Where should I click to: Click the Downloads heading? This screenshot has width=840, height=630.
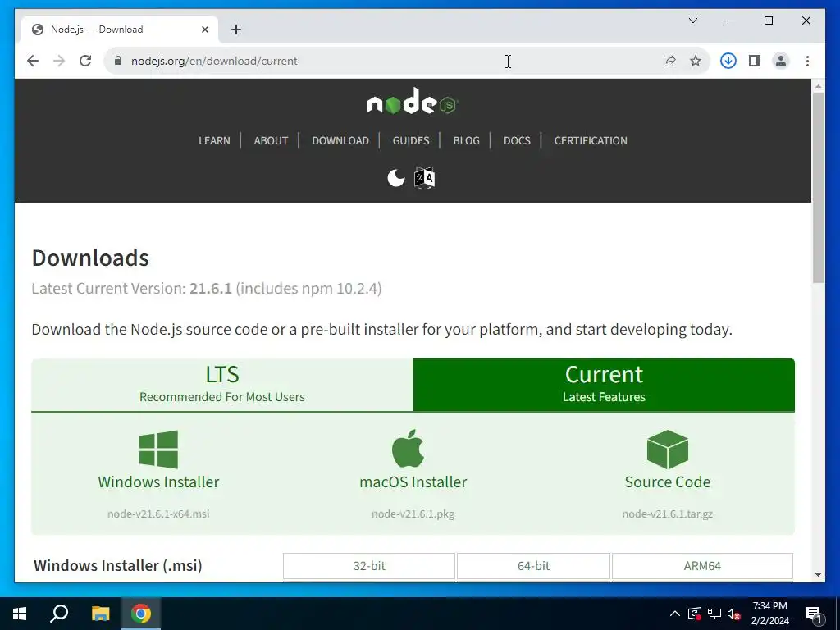[x=90, y=258]
